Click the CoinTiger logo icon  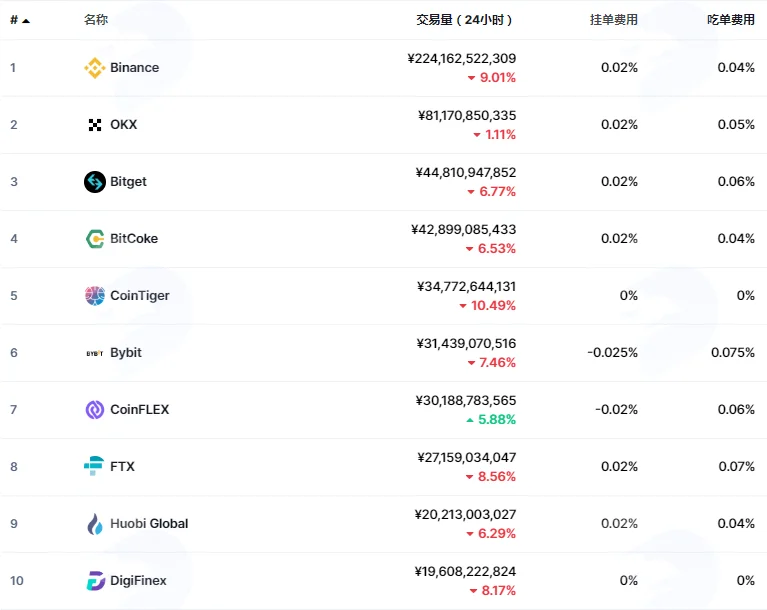[94, 295]
